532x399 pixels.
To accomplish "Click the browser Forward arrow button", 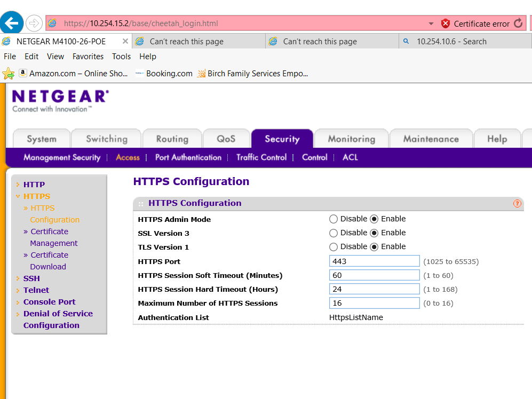I will pos(34,23).
